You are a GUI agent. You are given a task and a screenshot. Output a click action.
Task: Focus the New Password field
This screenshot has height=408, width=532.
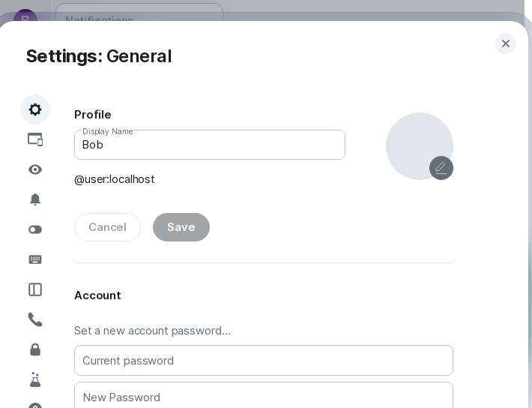pos(264,397)
